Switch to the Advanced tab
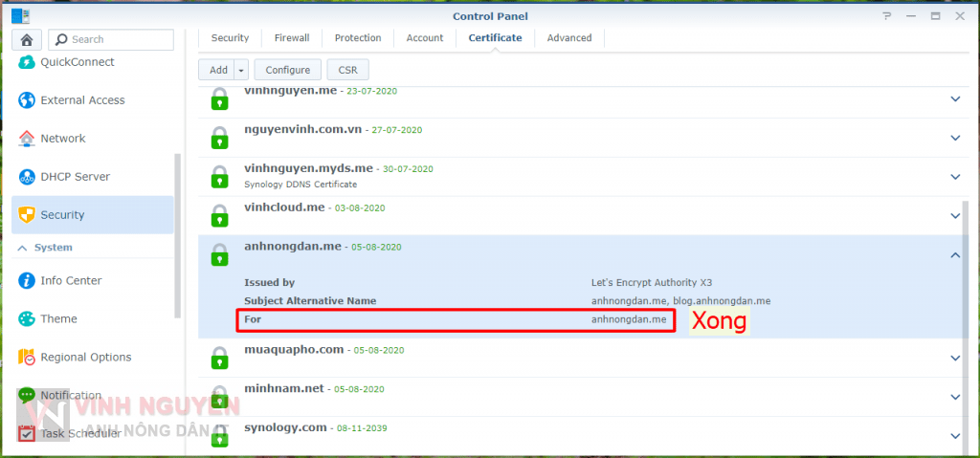980x458 pixels. (569, 38)
